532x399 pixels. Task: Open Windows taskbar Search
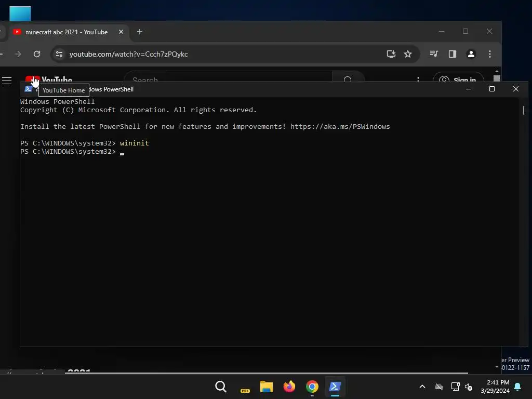click(220, 387)
